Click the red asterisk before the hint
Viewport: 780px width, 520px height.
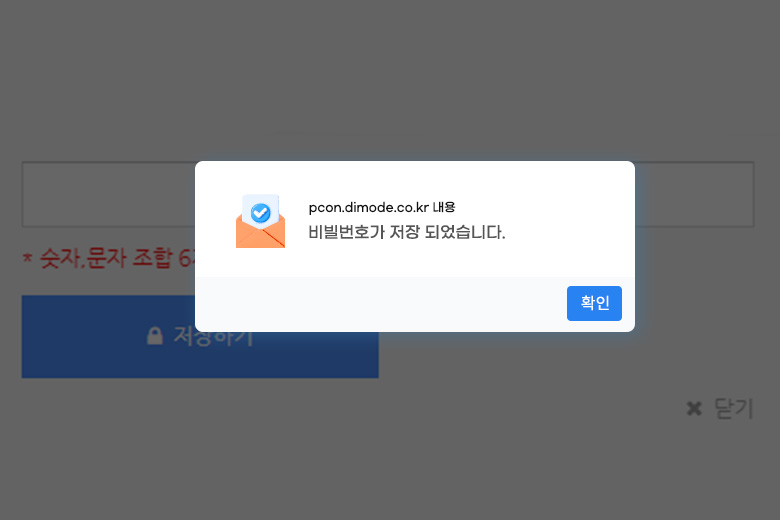tap(27, 258)
